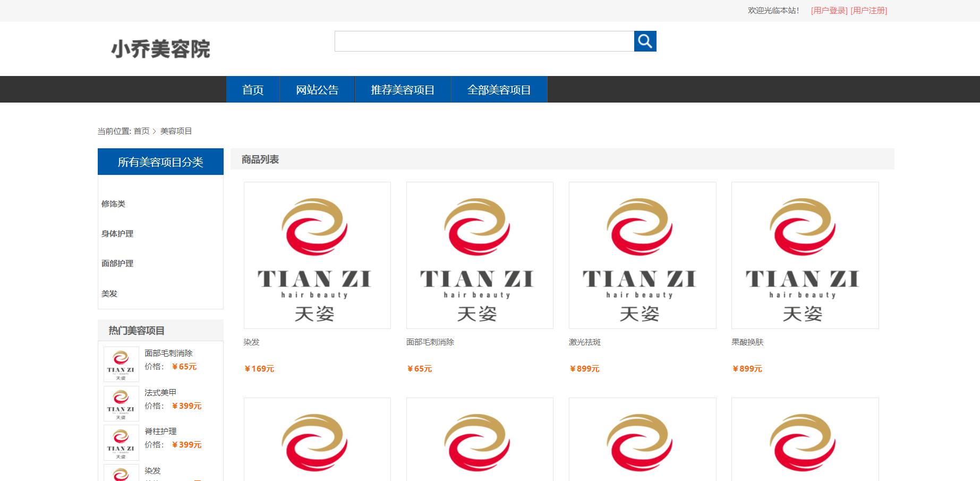Viewport: 980px width, 481px height.
Task: Open the 首页 navigation tab
Action: (x=253, y=90)
